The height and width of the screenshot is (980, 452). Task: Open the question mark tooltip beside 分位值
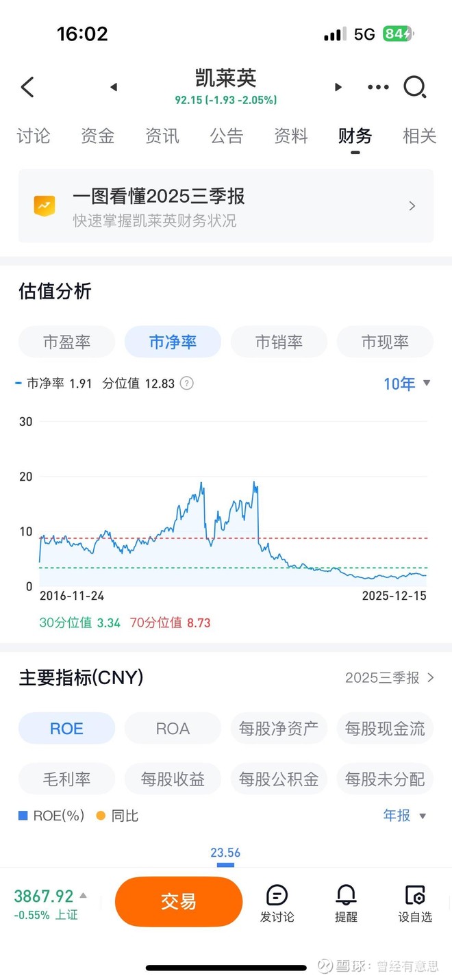pyautogui.click(x=186, y=384)
